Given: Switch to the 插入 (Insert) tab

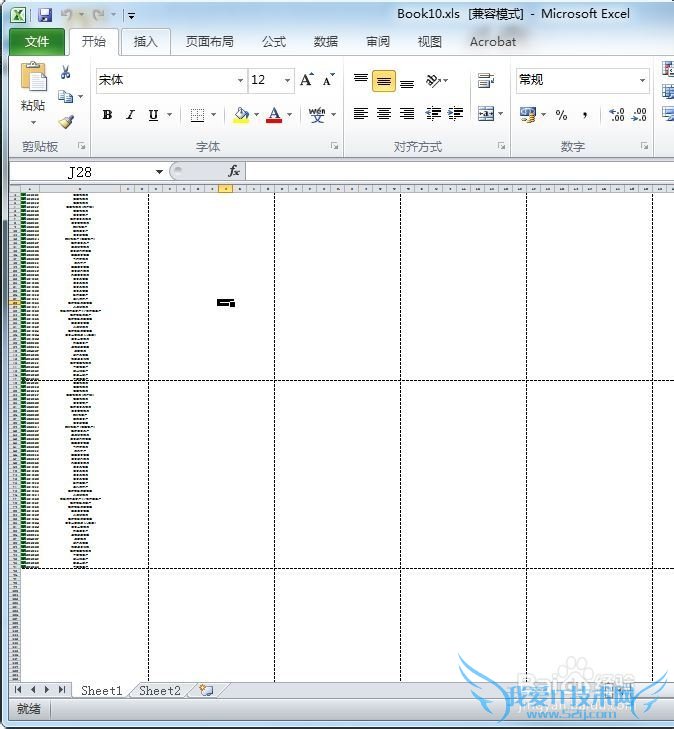Looking at the screenshot, I should (145, 42).
